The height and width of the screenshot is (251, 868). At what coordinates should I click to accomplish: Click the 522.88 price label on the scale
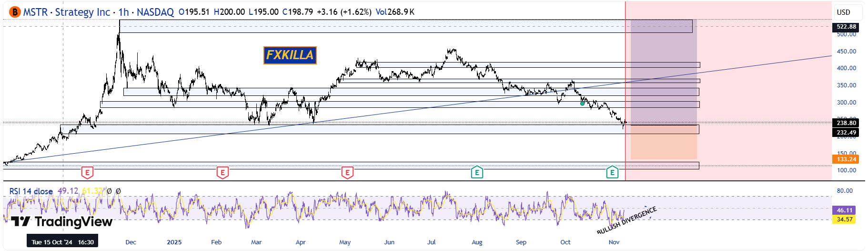846,27
